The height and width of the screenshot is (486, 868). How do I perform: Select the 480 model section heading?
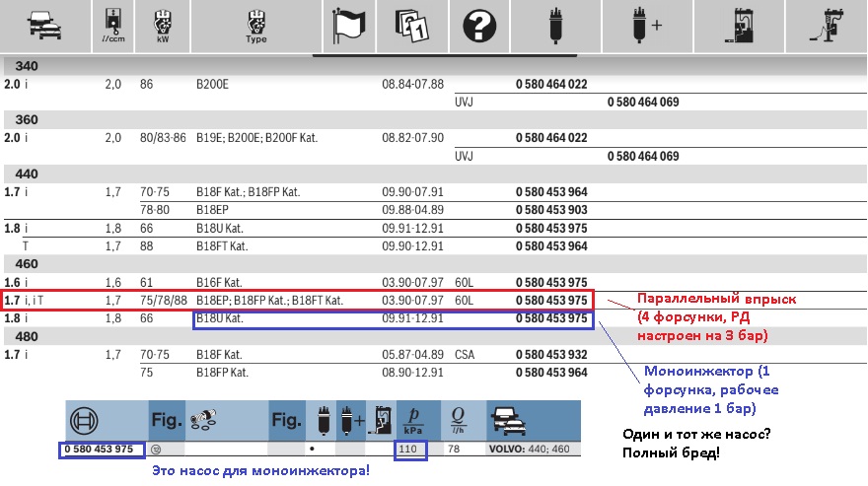click(x=27, y=335)
